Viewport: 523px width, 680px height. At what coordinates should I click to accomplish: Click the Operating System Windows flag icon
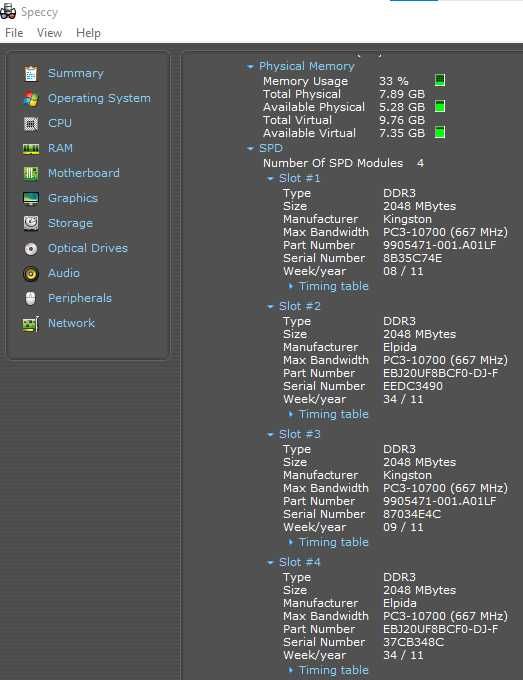coord(31,99)
